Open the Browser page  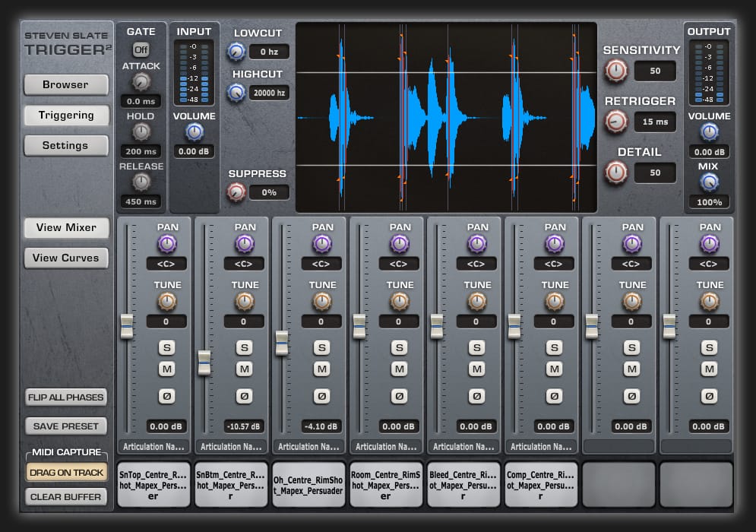(x=66, y=85)
